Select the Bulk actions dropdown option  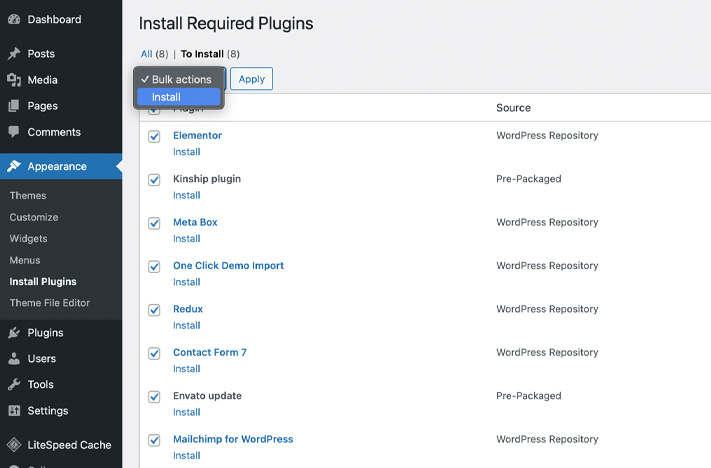179,79
